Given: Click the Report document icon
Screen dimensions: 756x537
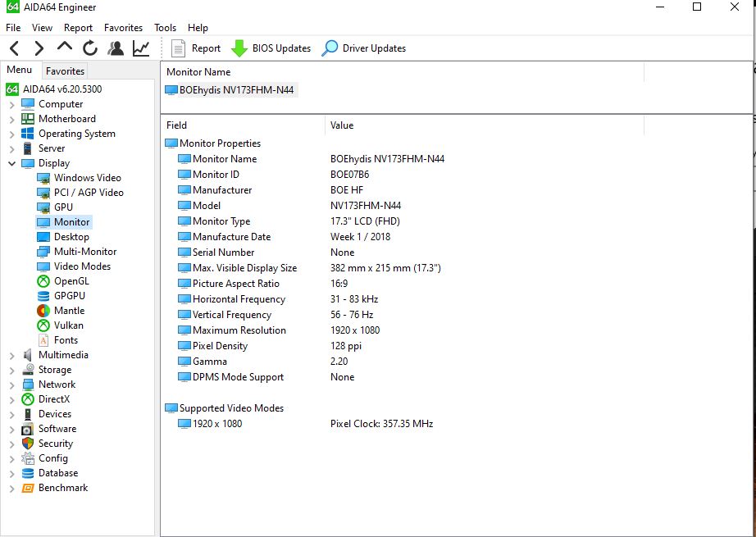Looking at the screenshot, I should click(179, 48).
